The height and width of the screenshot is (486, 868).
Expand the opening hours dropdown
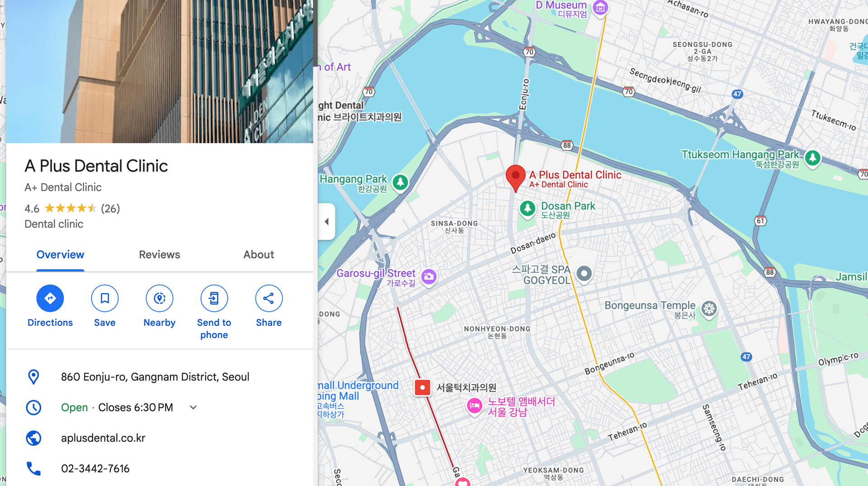(193, 407)
